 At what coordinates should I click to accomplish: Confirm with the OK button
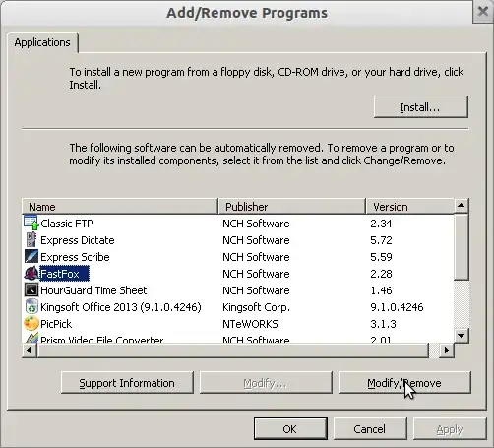pos(290,429)
